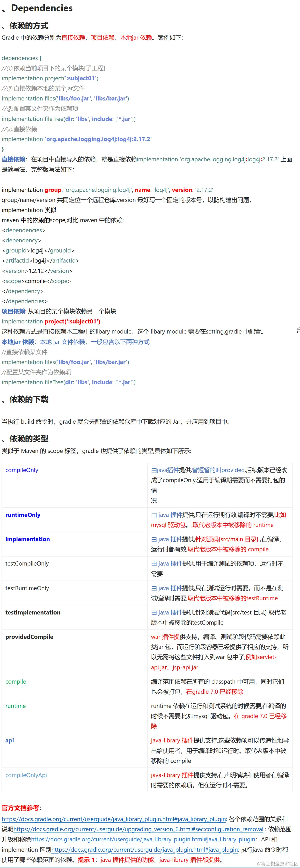
Task: Click the 本地jar 依赖 bold label
Action: [x=18, y=342]
